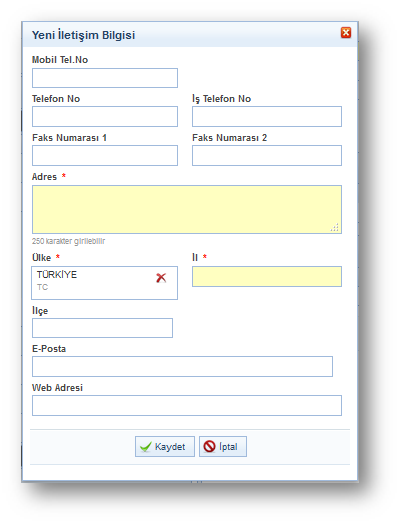Viewport: 401px width, 525px height.
Task: Click the Ülke field label
Action: tap(42, 257)
